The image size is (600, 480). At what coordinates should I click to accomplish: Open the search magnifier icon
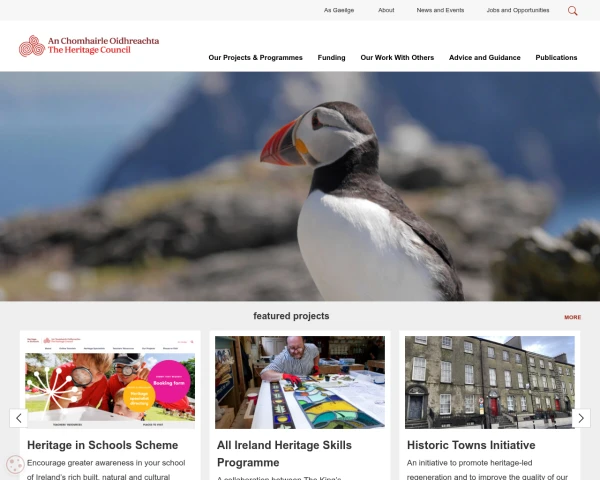click(572, 11)
